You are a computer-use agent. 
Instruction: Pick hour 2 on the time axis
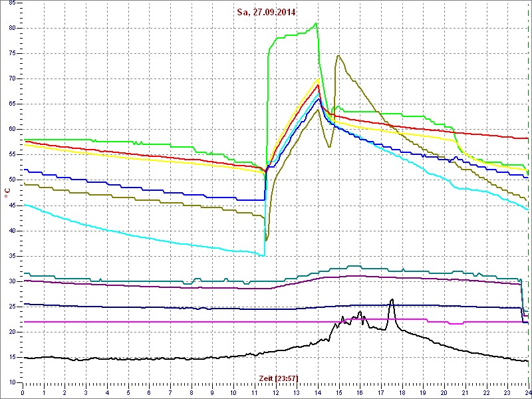pyautogui.click(x=65, y=393)
